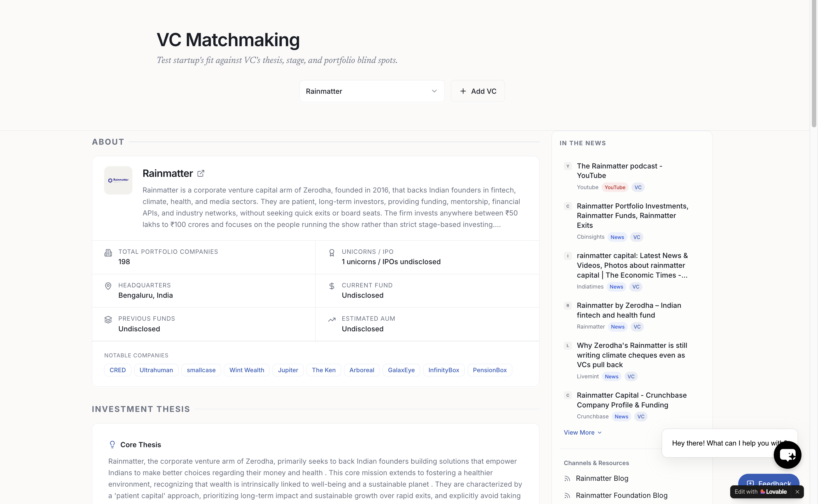Click the location pin icon next to Headquarters
Image resolution: width=818 pixels, height=504 pixels.
108,286
